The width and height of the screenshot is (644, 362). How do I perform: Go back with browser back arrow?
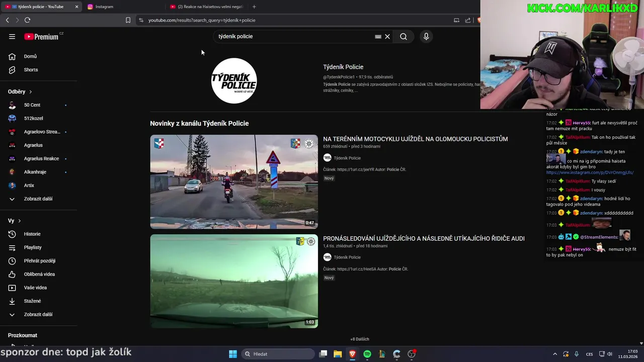click(7, 20)
